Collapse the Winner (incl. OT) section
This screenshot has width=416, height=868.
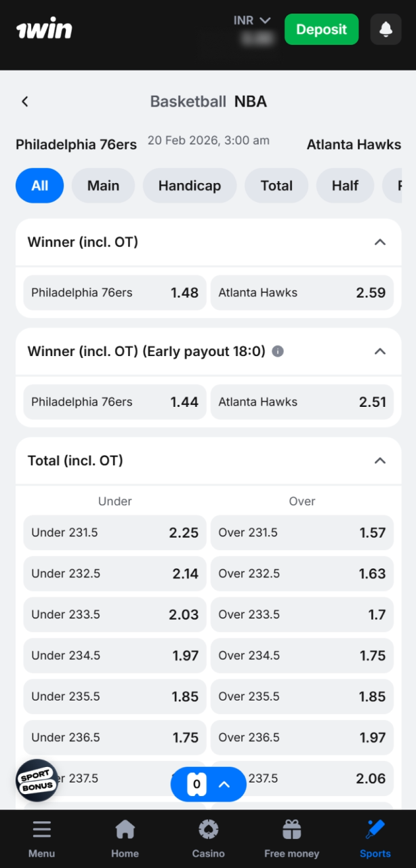[x=380, y=242]
